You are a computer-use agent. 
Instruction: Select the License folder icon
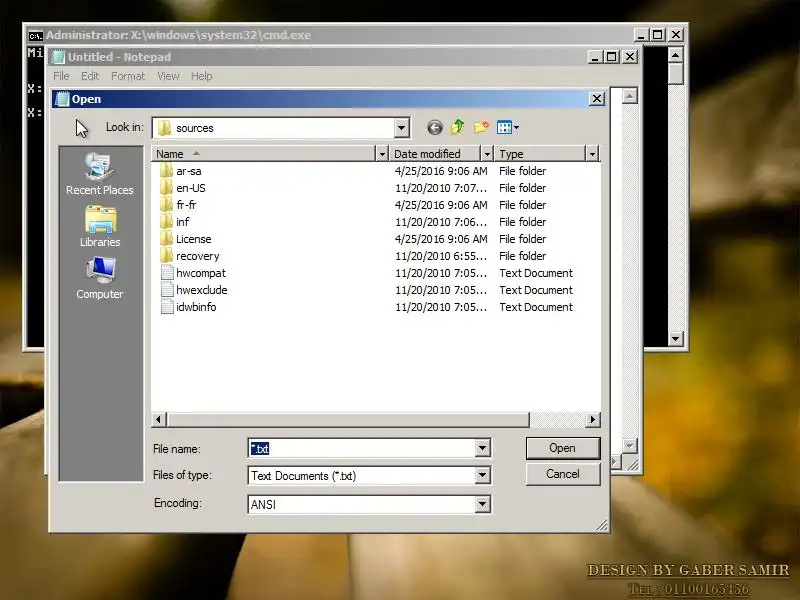pos(166,239)
